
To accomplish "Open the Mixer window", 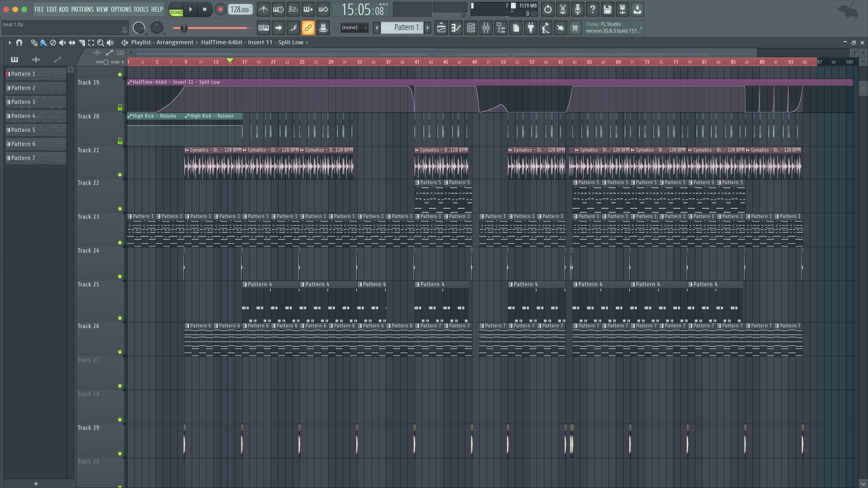I will 486,28.
